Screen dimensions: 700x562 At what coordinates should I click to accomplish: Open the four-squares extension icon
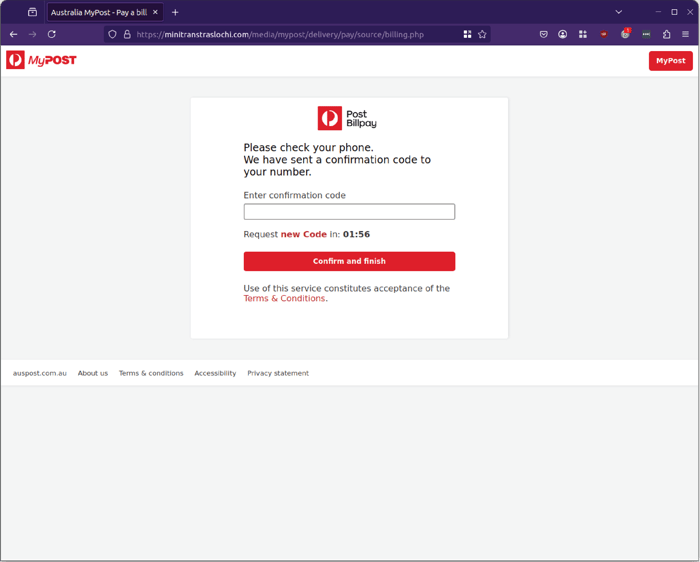(x=583, y=34)
